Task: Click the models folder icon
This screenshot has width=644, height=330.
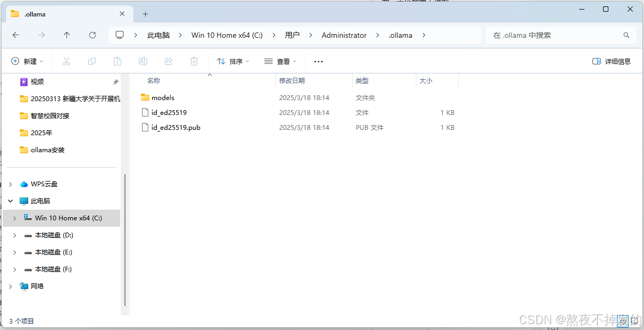Action: pyautogui.click(x=145, y=97)
